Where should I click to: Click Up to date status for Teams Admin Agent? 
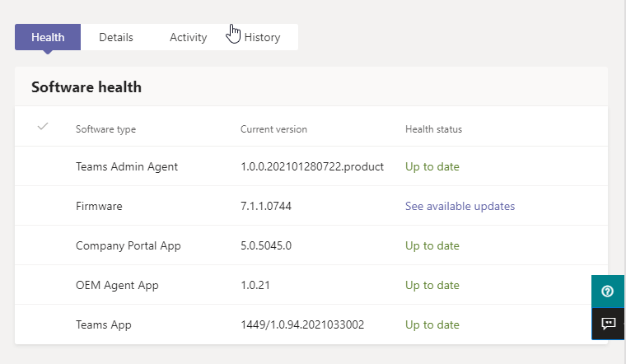(x=432, y=166)
